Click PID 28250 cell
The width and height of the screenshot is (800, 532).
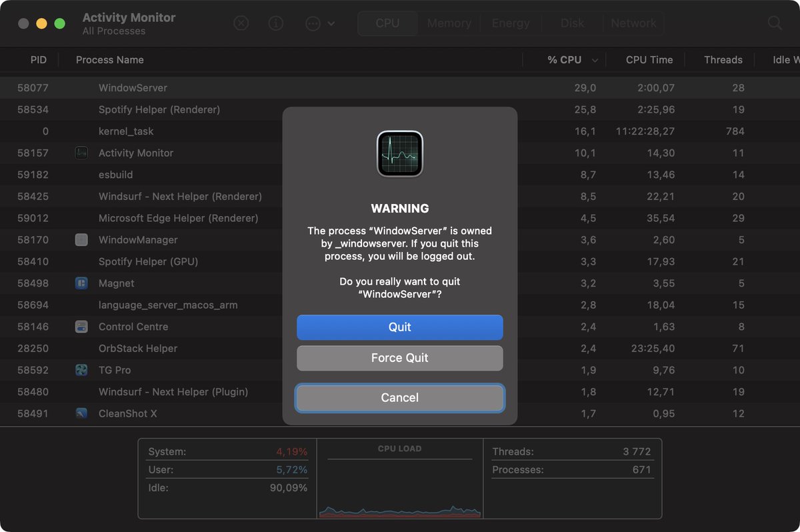(33, 349)
